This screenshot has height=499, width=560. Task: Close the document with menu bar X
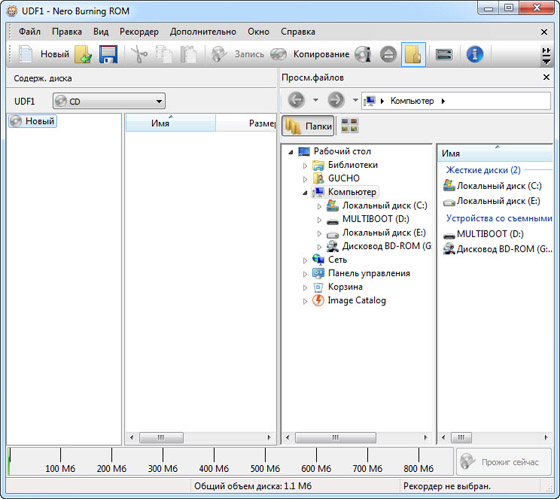[x=544, y=32]
